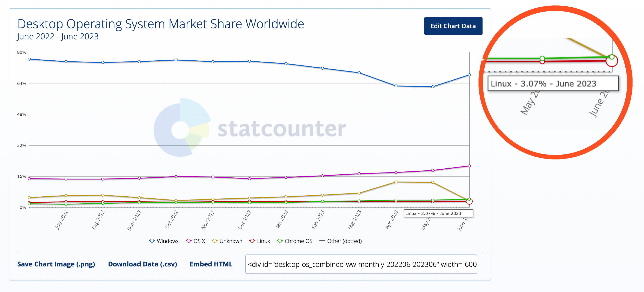Click Windows data point for Oct 2022
Image resolution: width=644 pixels, height=292 pixels.
(x=176, y=60)
